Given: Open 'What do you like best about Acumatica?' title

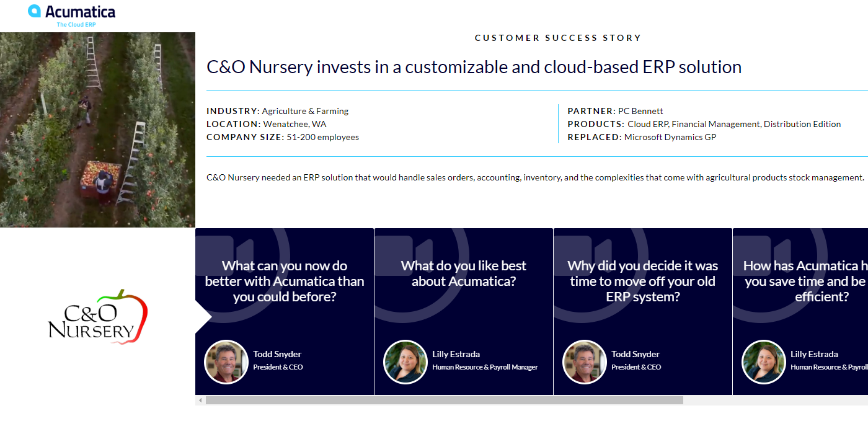Looking at the screenshot, I should (464, 273).
